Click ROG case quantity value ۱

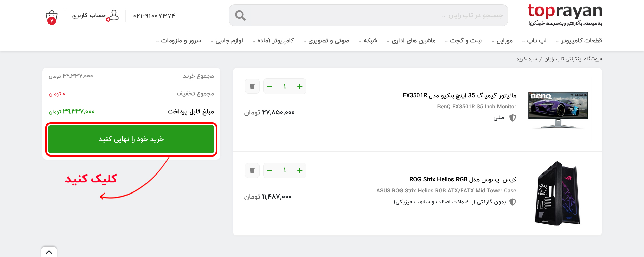[285, 170]
